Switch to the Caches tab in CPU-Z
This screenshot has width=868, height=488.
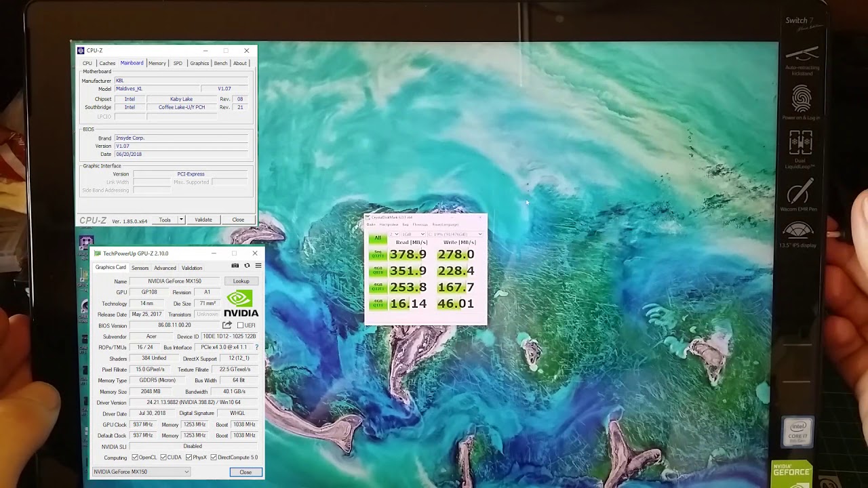click(107, 63)
